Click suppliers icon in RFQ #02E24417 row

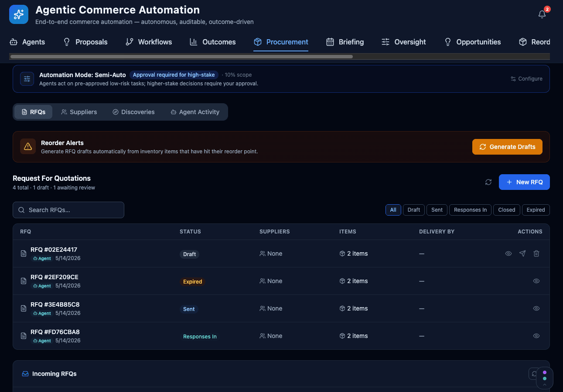tap(263, 253)
